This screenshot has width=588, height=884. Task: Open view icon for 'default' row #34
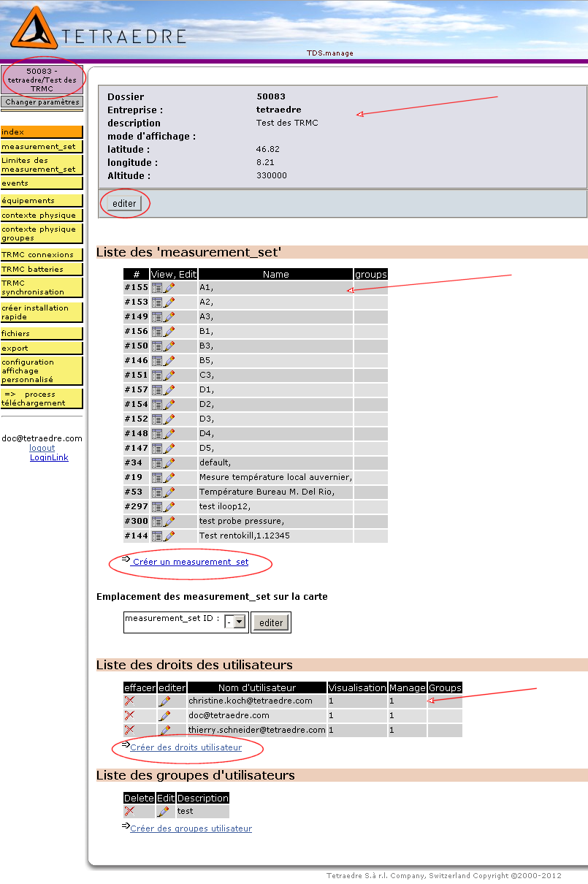coord(157,463)
